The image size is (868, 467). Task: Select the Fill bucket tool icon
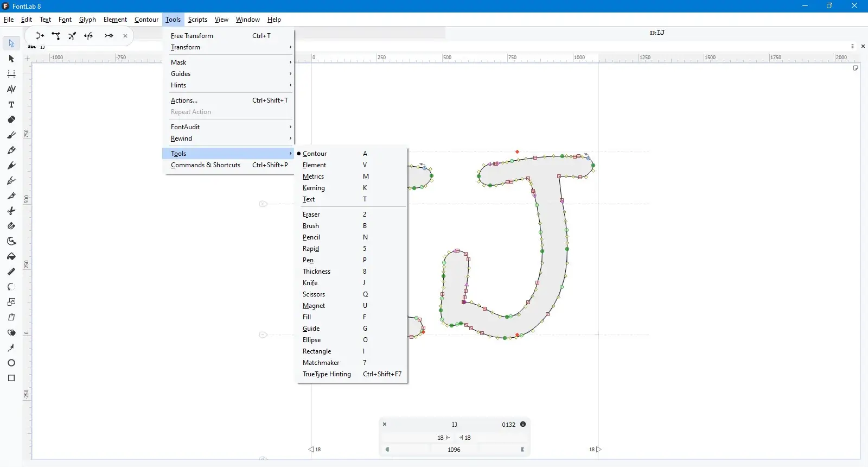11,256
